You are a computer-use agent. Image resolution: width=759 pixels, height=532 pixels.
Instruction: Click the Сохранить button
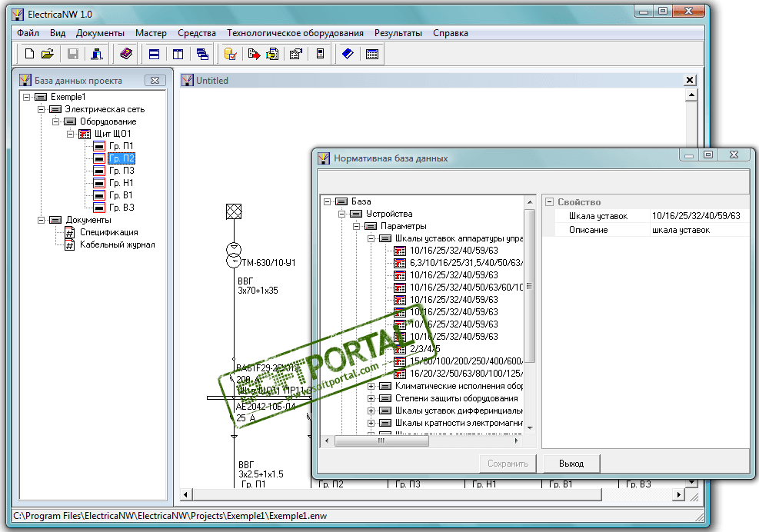(x=508, y=464)
